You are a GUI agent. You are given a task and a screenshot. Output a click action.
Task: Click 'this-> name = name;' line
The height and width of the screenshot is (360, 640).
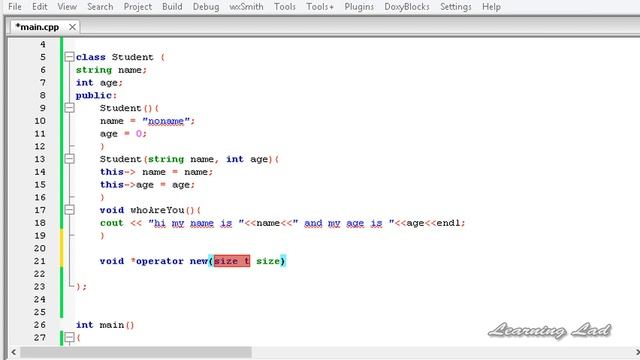[x=156, y=172]
